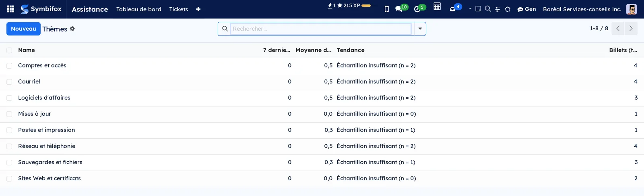
Task: Open the user avatar menu
Action: click(x=632, y=9)
